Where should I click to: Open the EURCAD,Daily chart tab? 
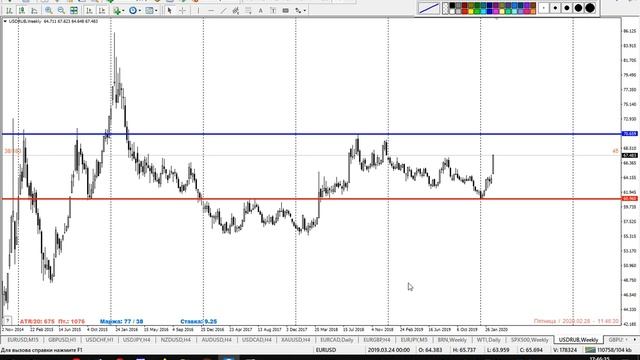click(337, 340)
